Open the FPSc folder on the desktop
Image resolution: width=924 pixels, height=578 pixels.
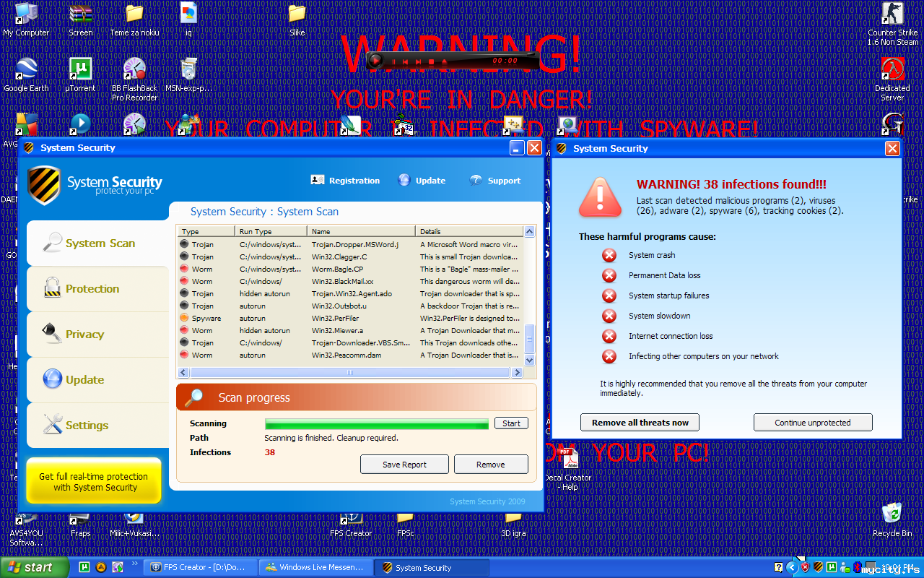[x=405, y=525]
